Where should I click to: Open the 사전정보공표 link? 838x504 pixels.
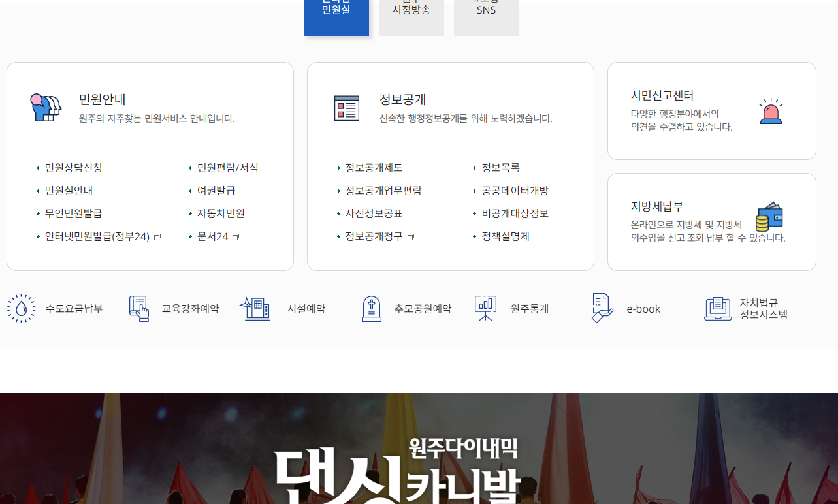[374, 213]
